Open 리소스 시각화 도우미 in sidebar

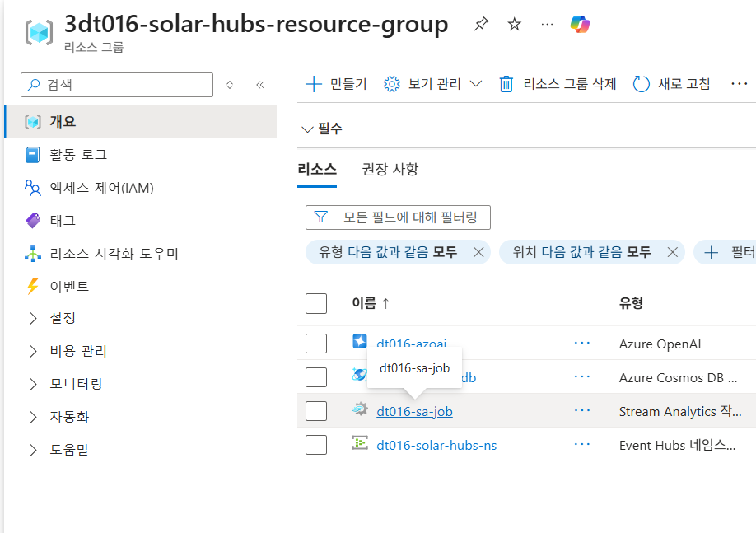[114, 254]
